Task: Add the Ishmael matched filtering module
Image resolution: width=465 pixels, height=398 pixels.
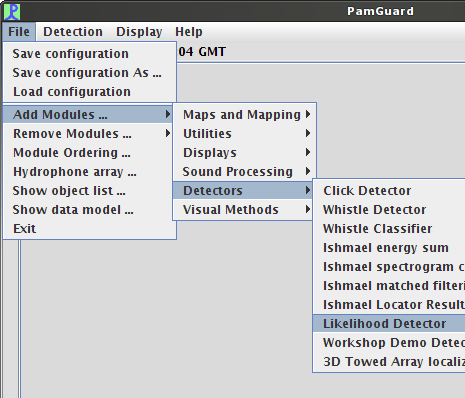Action: [x=389, y=286]
